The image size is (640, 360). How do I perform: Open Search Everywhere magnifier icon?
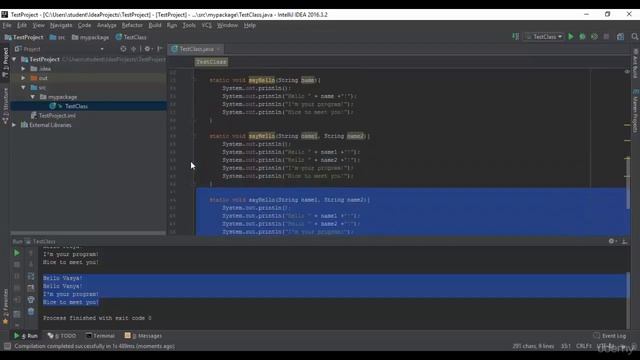click(635, 37)
